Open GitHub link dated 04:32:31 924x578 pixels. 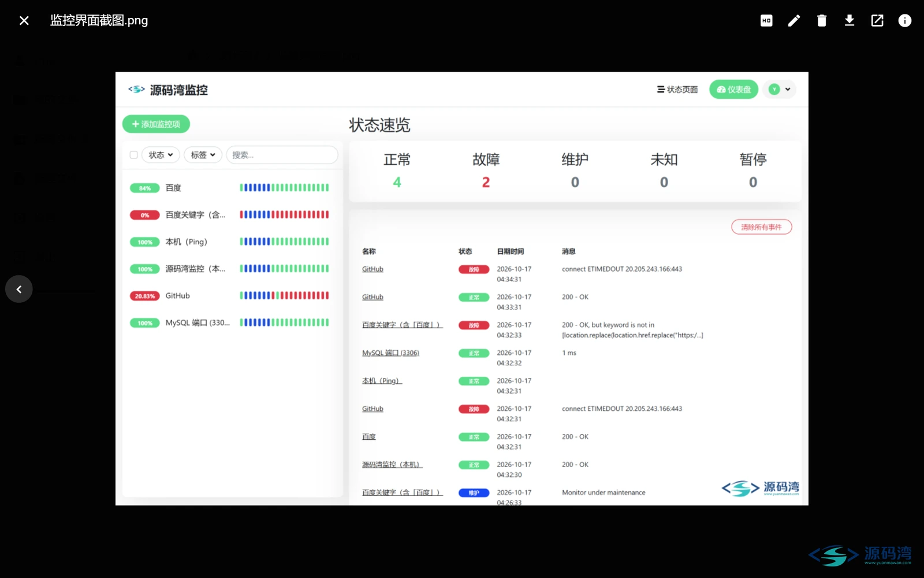point(372,409)
